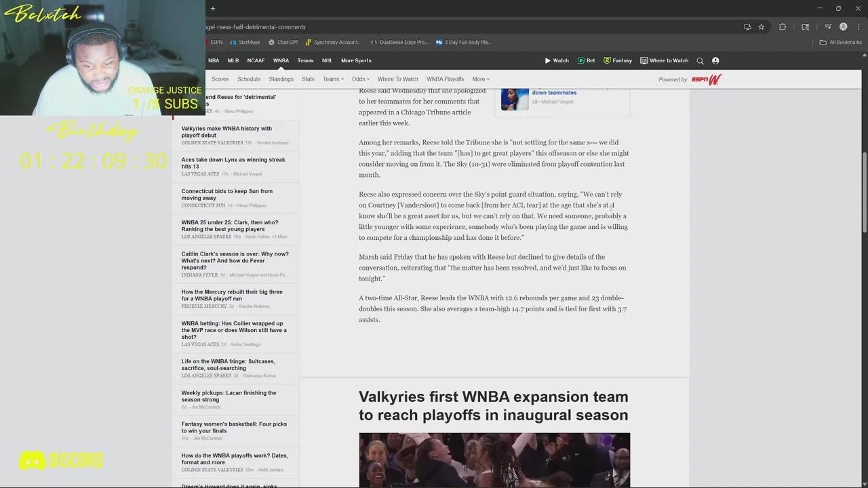The image size is (868, 488).
Task: Open Where To Watch in WNBA subnav
Action: pos(398,79)
